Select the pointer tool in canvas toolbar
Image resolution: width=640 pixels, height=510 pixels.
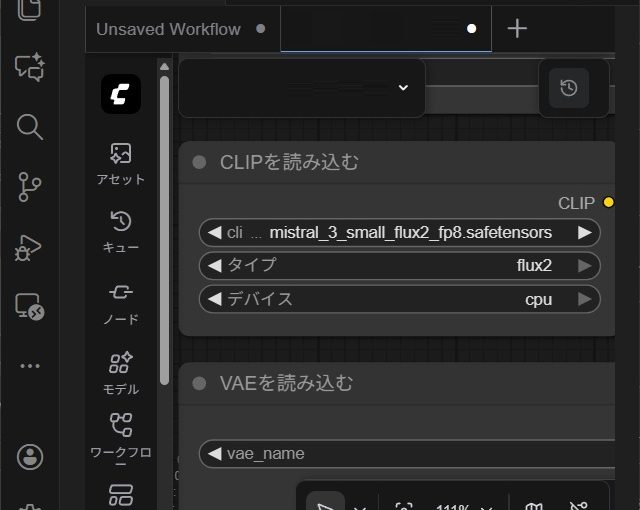click(x=325, y=503)
